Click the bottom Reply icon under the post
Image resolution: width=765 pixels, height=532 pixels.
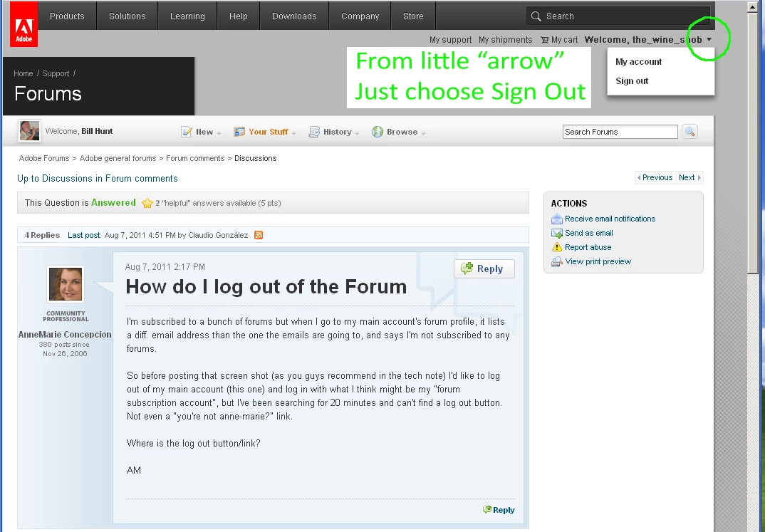pos(487,510)
